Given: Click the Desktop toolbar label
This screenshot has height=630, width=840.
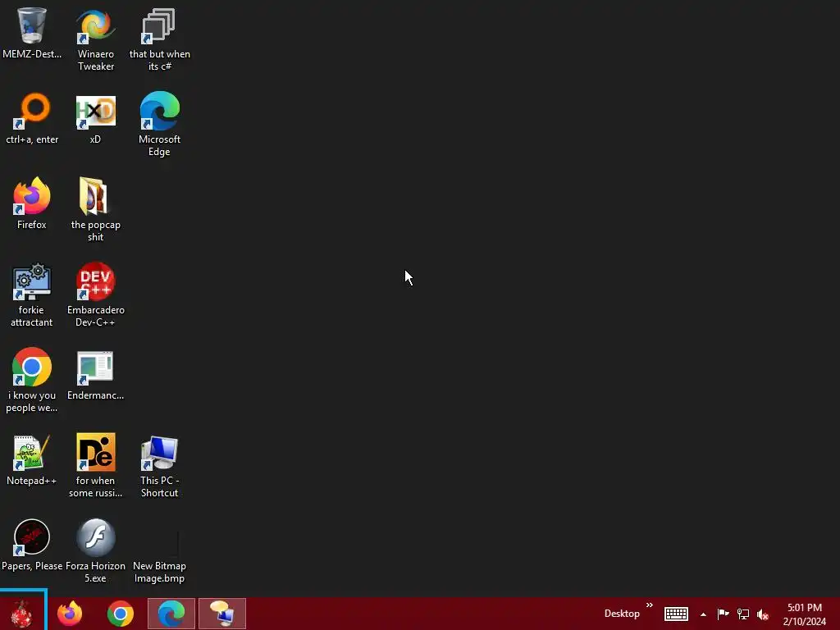Looking at the screenshot, I should click(x=622, y=614).
